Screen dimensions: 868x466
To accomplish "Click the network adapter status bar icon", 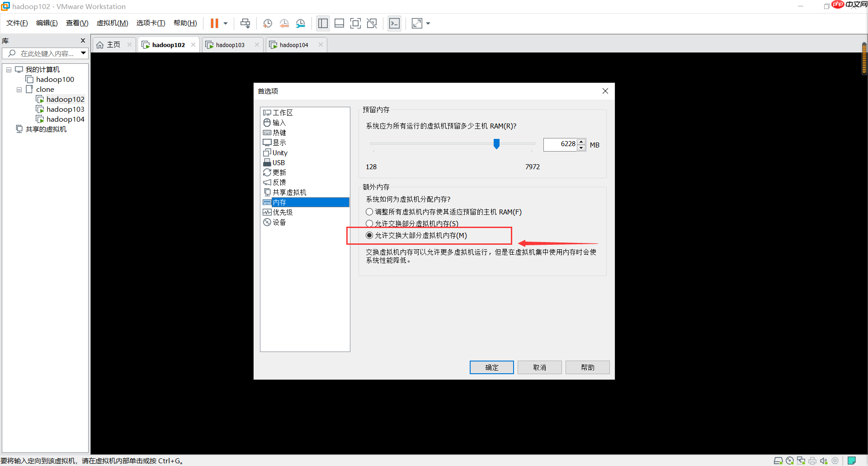I will click(x=801, y=461).
